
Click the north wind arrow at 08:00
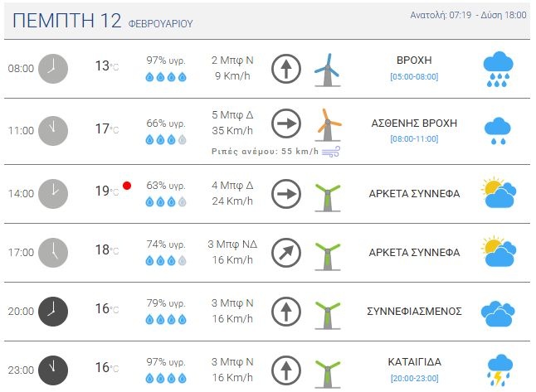click(286, 68)
